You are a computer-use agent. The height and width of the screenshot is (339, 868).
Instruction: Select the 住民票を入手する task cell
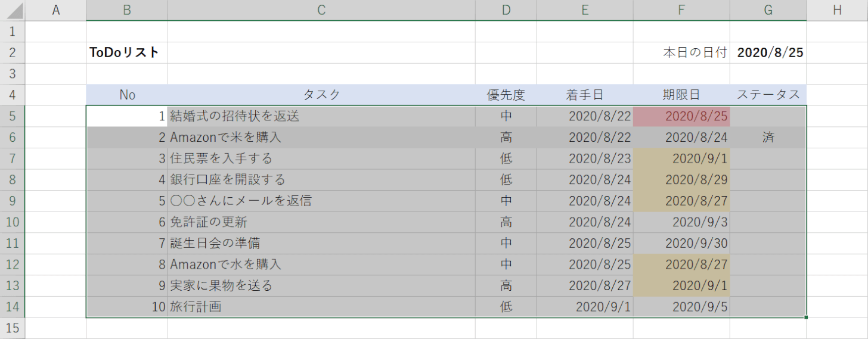(321, 158)
